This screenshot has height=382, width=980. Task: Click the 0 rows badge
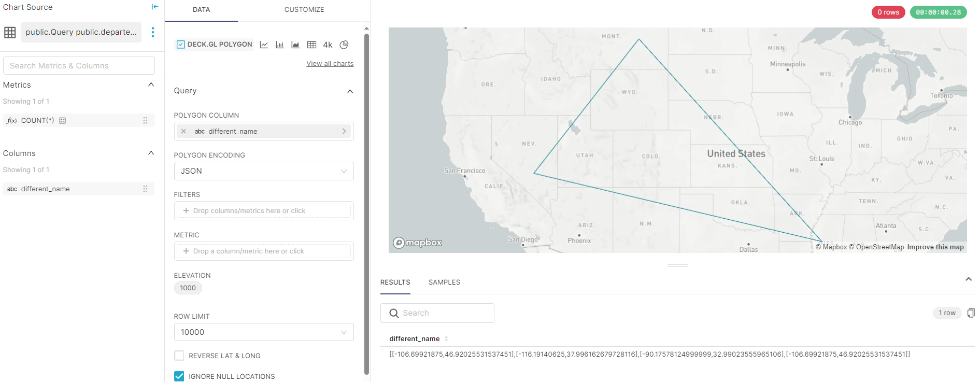[888, 12]
